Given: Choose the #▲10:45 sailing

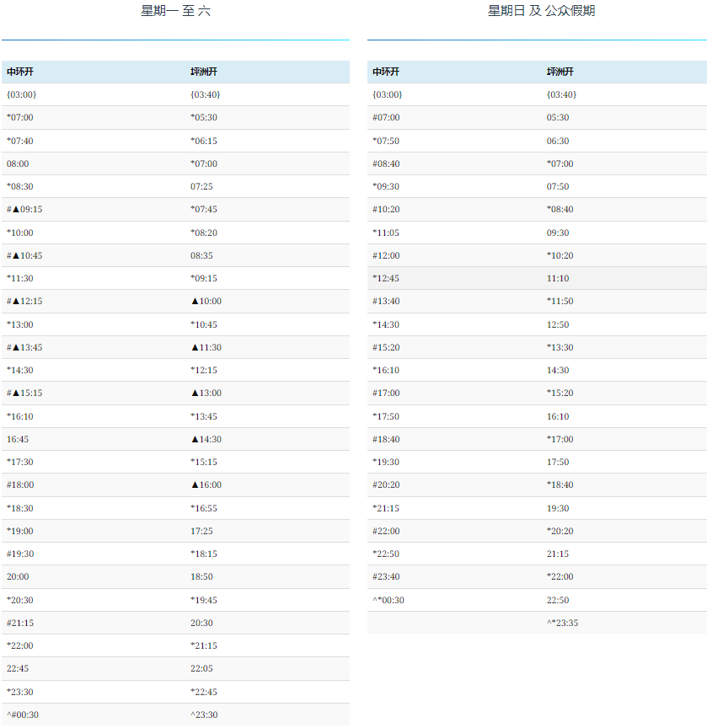Looking at the screenshot, I should [24, 255].
